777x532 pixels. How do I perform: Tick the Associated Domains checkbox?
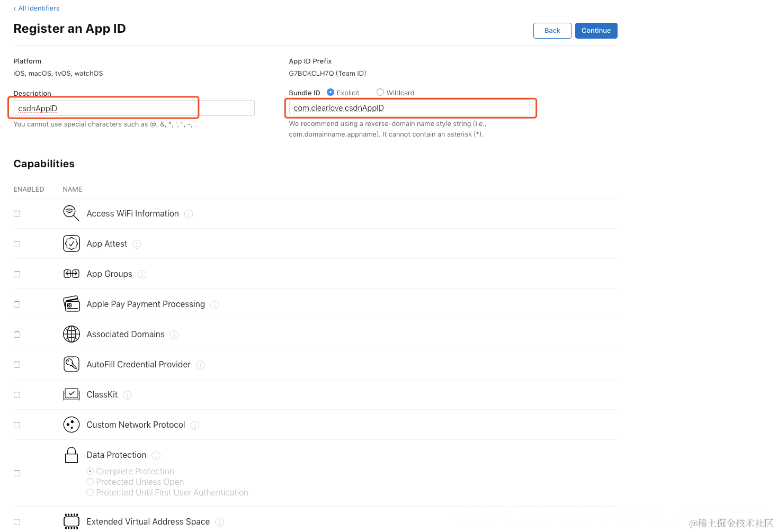17,335
